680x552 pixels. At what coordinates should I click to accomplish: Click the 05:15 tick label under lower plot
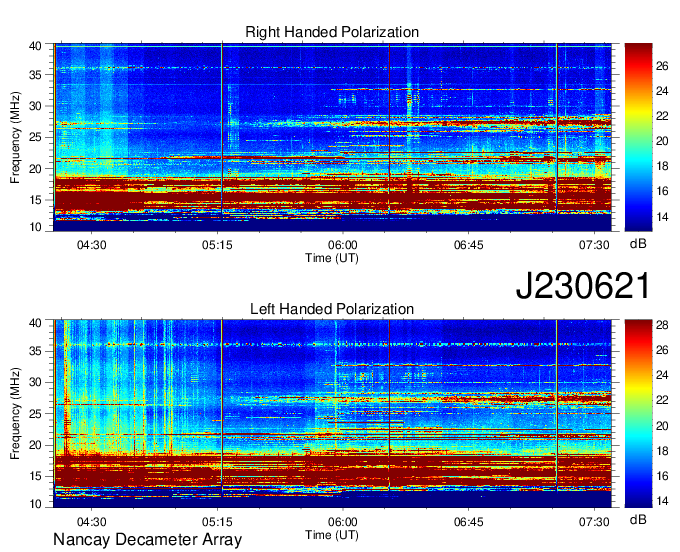pyautogui.click(x=217, y=522)
